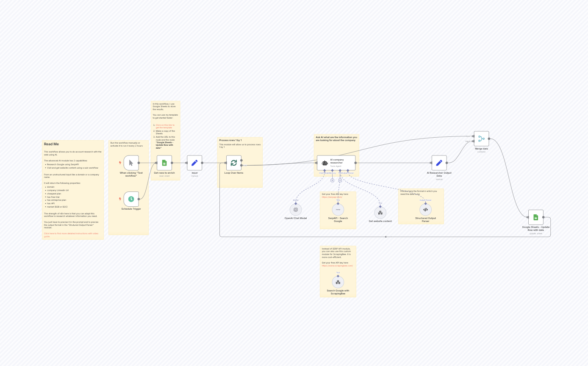This screenshot has width=588, height=366.
Task: Open 'Google Sheets - Update Row with data' node
Action: point(535,217)
